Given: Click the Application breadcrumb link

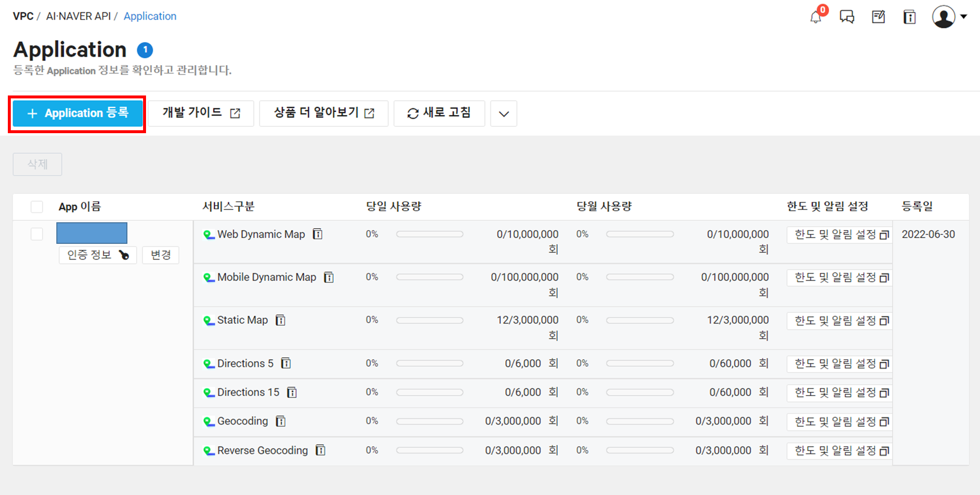Looking at the screenshot, I should pyautogui.click(x=150, y=16).
